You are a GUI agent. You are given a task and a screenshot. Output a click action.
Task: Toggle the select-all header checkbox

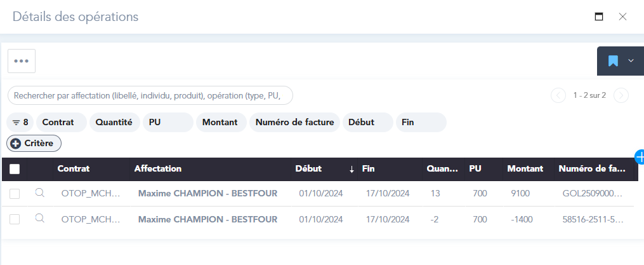15,169
